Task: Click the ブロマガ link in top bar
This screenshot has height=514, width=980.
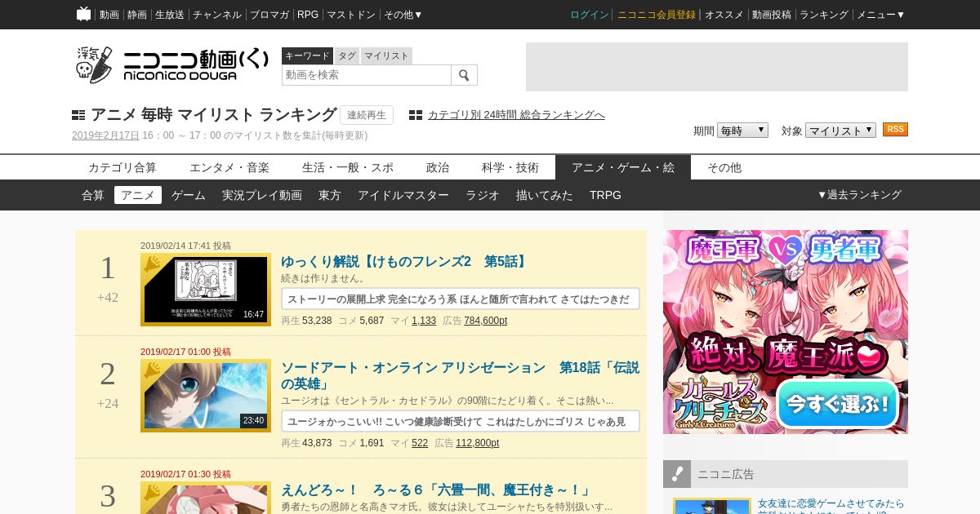Action: pyautogui.click(x=269, y=15)
